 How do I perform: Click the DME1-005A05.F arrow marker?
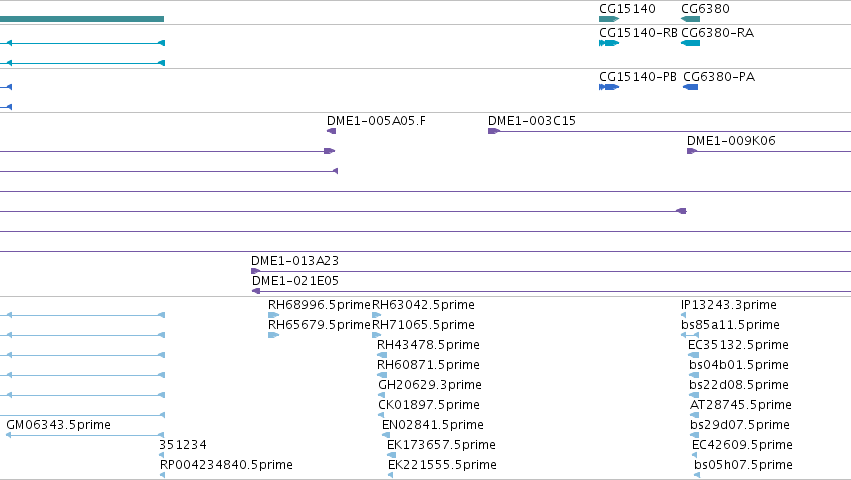coord(331,131)
